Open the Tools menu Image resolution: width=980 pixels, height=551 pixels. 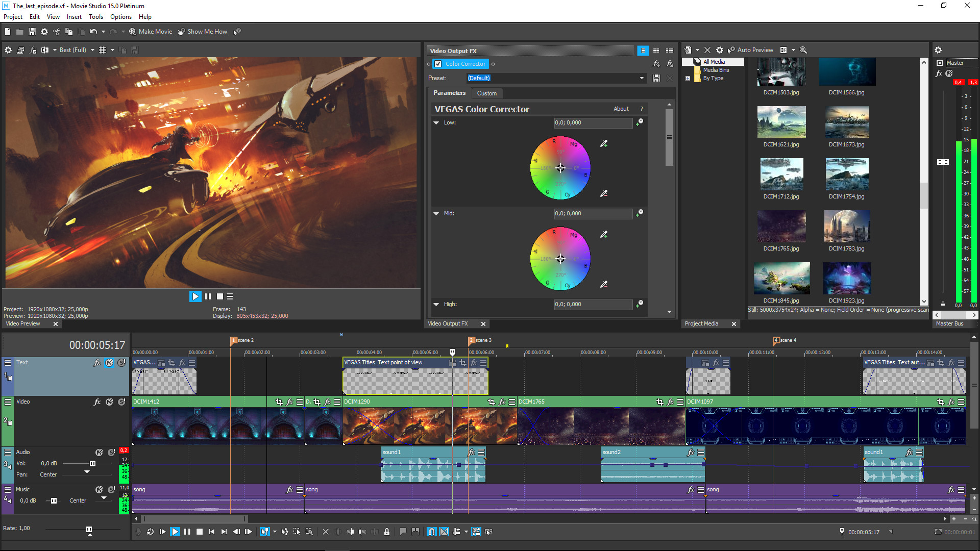[96, 17]
